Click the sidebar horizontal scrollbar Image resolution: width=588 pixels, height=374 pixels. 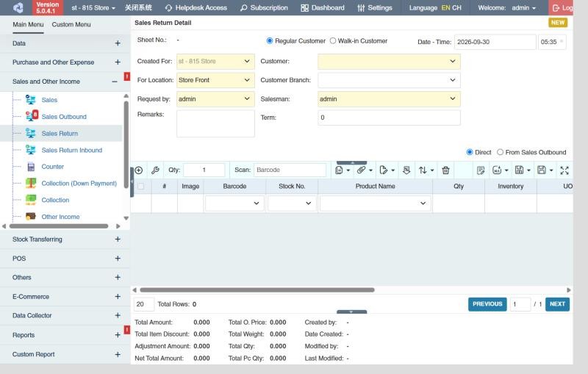pos(59,226)
